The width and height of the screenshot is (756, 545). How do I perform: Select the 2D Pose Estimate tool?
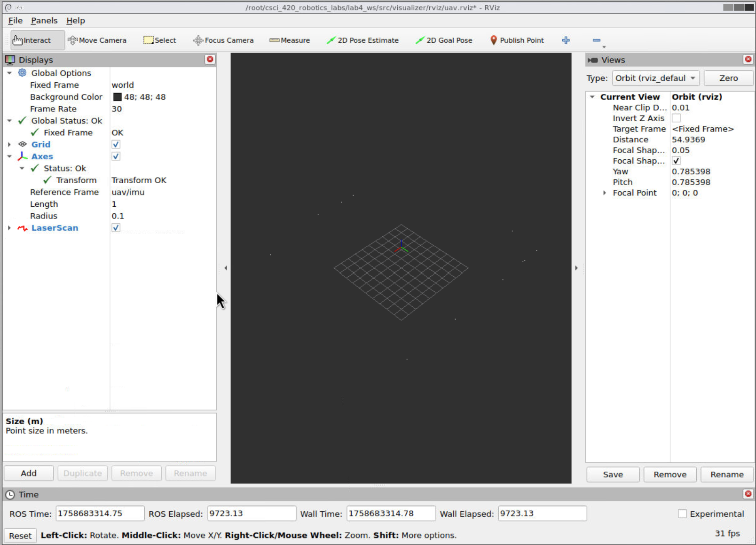(x=362, y=40)
